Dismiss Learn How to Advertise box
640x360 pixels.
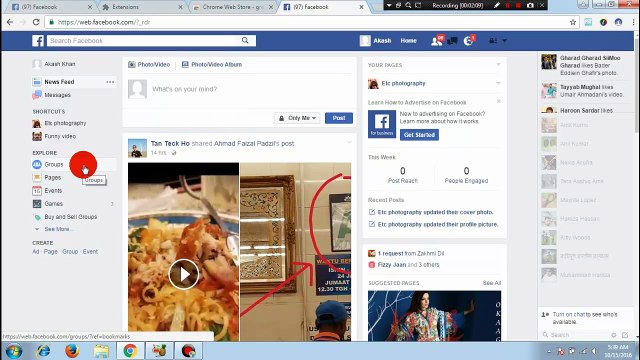coord(498,101)
